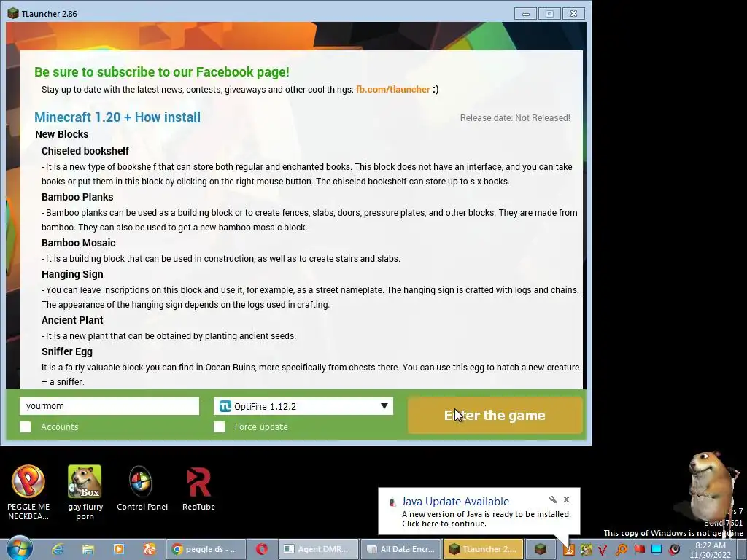This screenshot has width=747, height=560.
Task: Click the red V tray icon
Action: [603, 550]
